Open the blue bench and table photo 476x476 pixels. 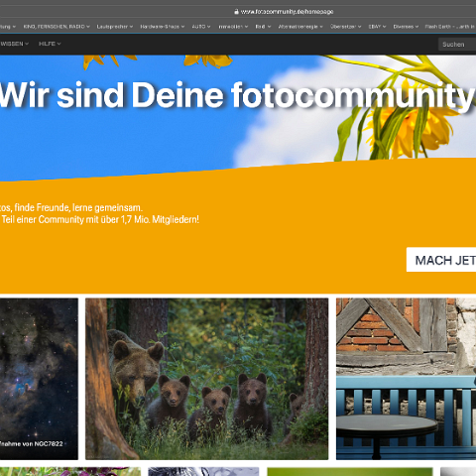(x=406, y=379)
